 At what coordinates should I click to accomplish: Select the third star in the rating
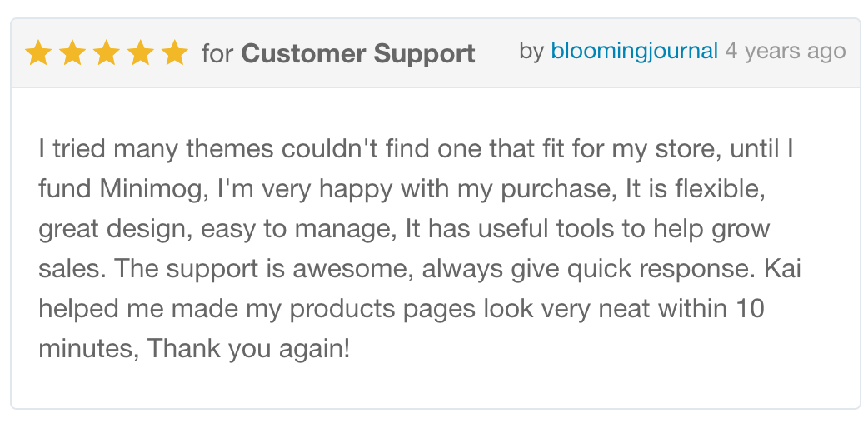pos(107,54)
